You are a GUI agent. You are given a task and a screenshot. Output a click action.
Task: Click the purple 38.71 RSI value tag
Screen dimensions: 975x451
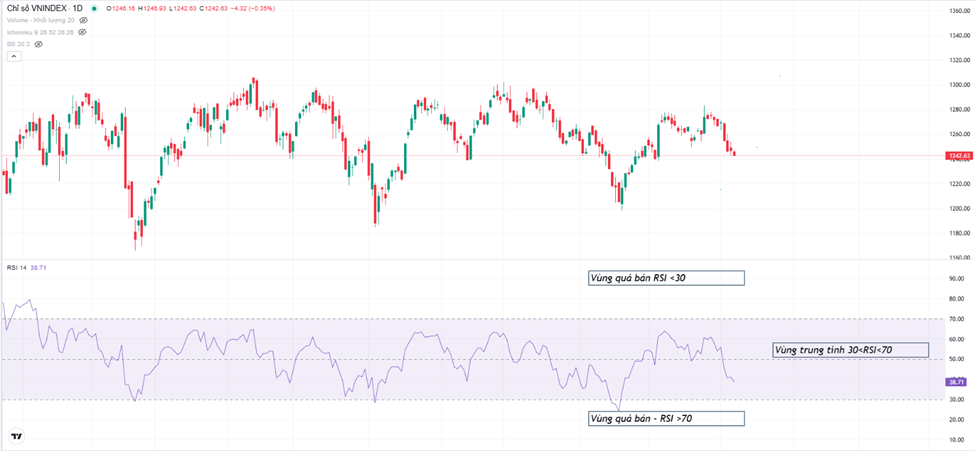[958, 382]
